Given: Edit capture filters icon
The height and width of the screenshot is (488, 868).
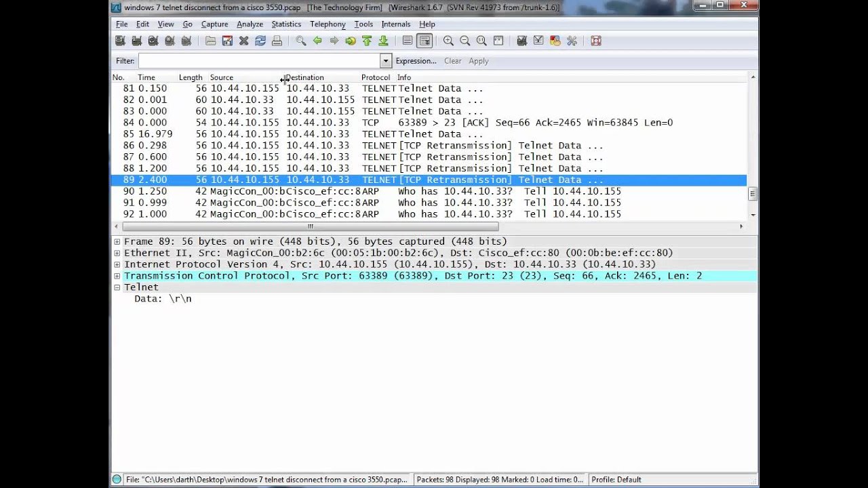Looking at the screenshot, I should click(522, 41).
